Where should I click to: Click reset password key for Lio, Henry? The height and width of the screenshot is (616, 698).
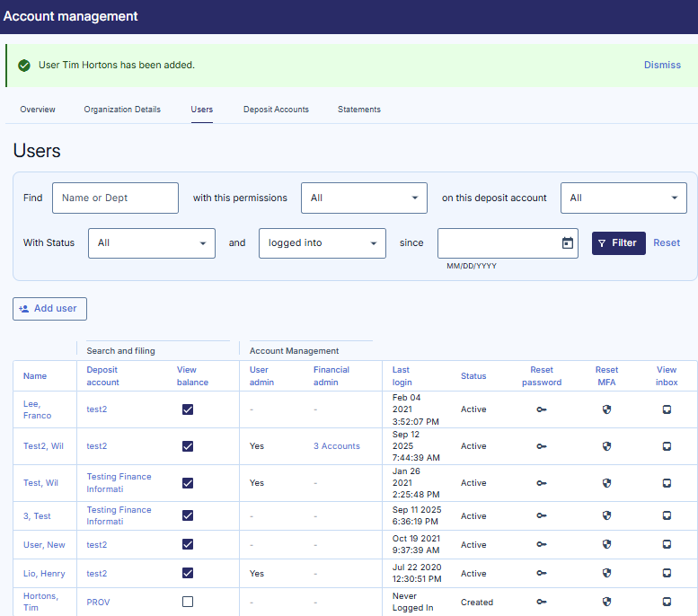[542, 574]
